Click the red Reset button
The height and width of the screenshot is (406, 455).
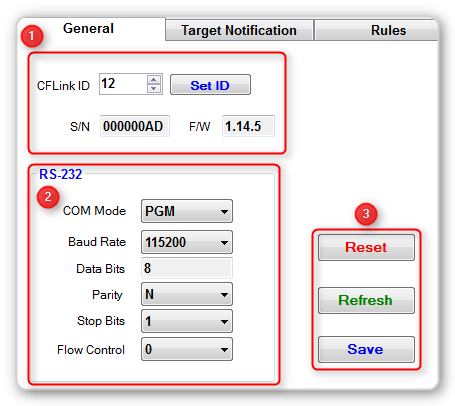point(366,247)
